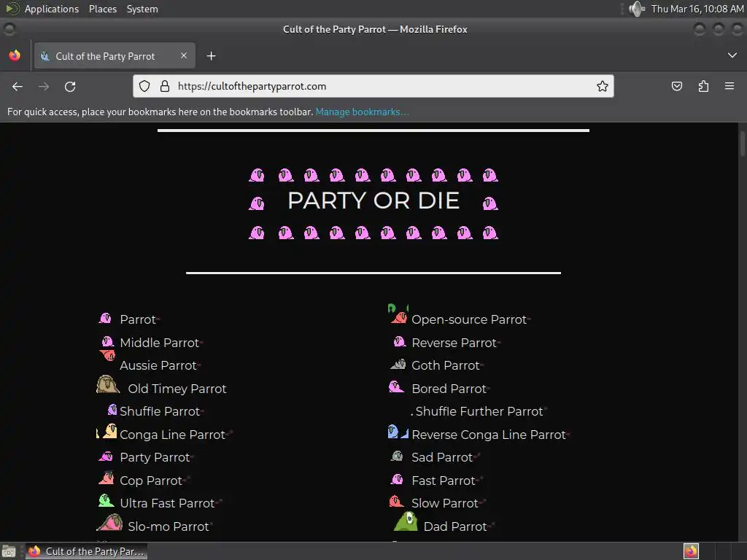Image resolution: width=747 pixels, height=560 pixels.
Task: Click the Slo-mo Parrot icon
Action: point(109,522)
